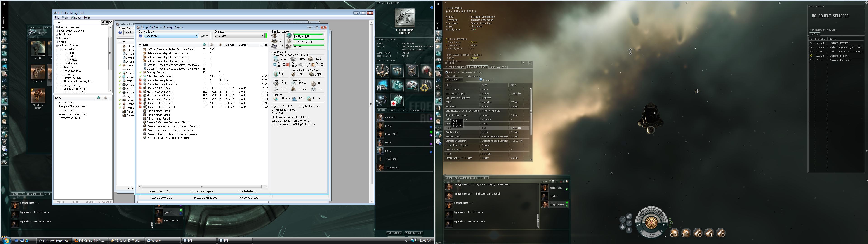The height and width of the screenshot is (244, 868).
Task: Expand the Electronic Warfare tree node
Action: pos(57,27)
